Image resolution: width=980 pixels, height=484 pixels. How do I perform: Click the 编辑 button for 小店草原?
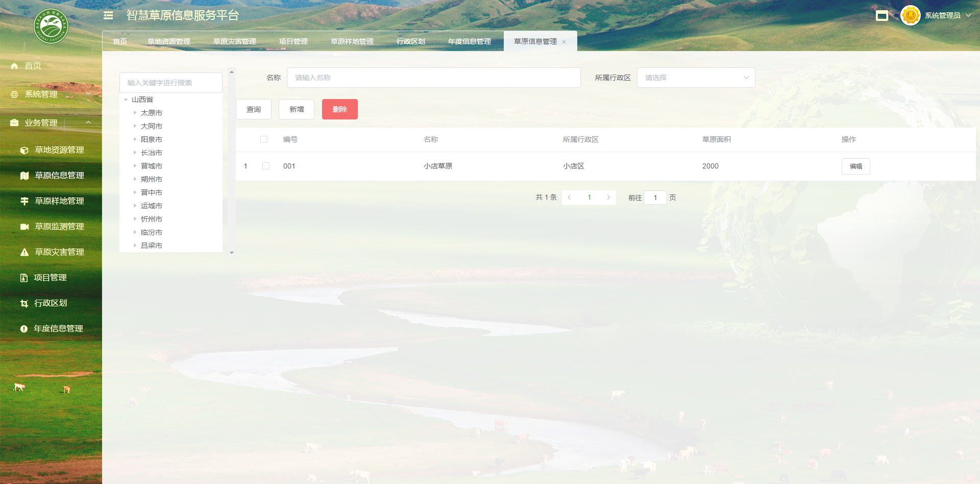click(x=855, y=166)
